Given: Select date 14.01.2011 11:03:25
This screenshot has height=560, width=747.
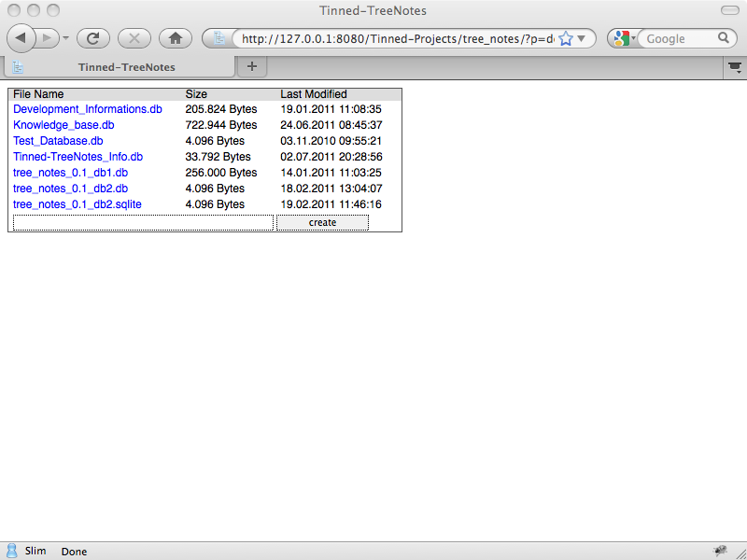Looking at the screenshot, I should 331,173.
